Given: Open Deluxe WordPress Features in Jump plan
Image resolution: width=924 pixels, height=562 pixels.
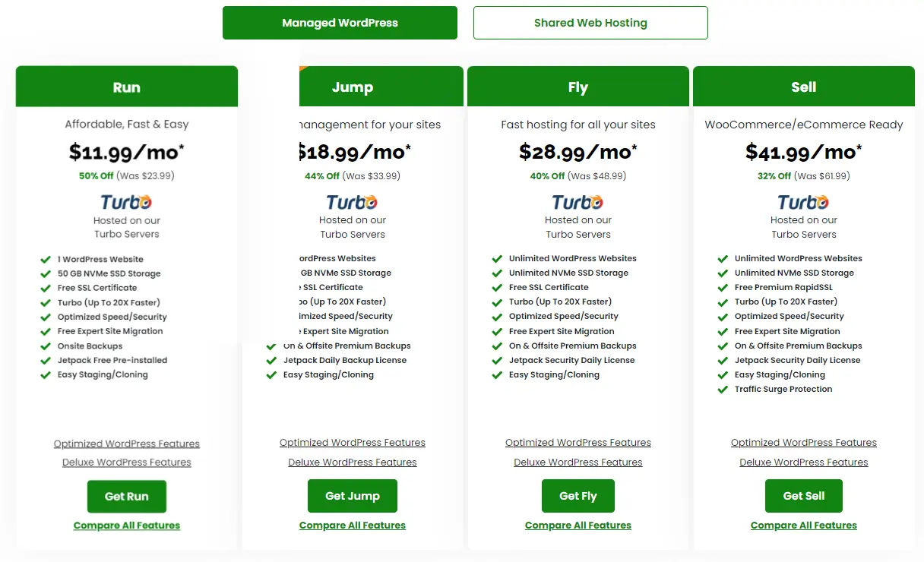Looking at the screenshot, I should [353, 463].
